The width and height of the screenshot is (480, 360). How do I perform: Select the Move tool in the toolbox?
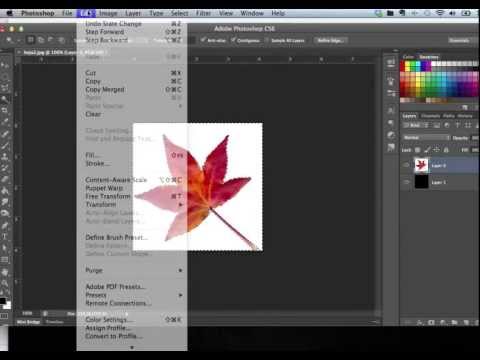click(x=5, y=65)
